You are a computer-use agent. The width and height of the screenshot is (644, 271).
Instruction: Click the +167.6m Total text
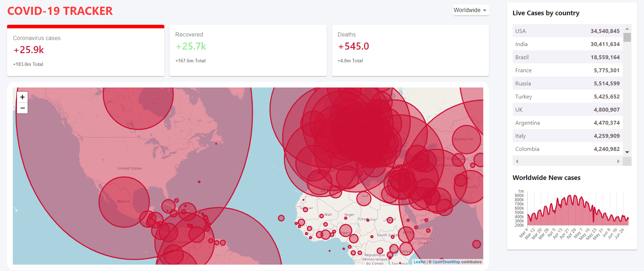(190, 61)
